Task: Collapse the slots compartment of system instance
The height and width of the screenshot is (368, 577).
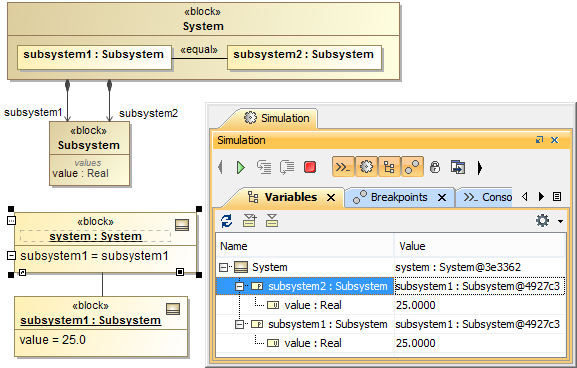Action: point(11,255)
